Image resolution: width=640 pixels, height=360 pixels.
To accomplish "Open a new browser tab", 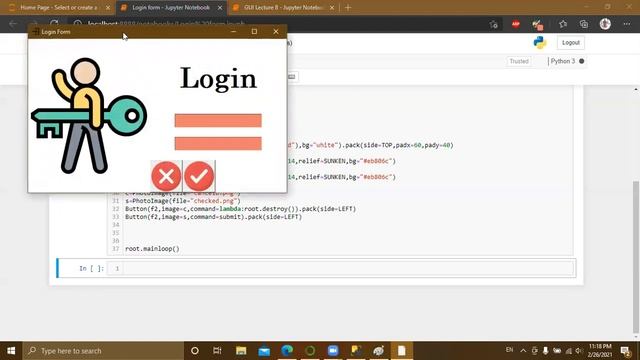I will [348, 7].
